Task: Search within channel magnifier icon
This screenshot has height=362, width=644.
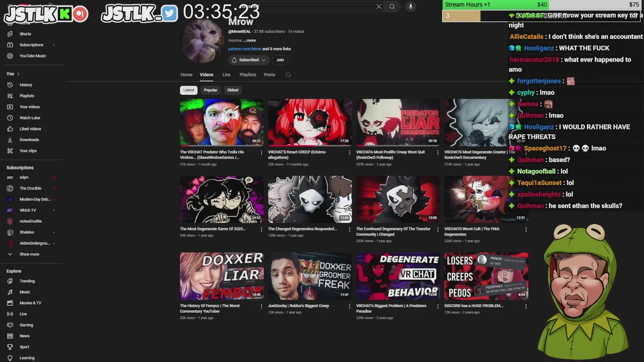Action: click(288, 75)
